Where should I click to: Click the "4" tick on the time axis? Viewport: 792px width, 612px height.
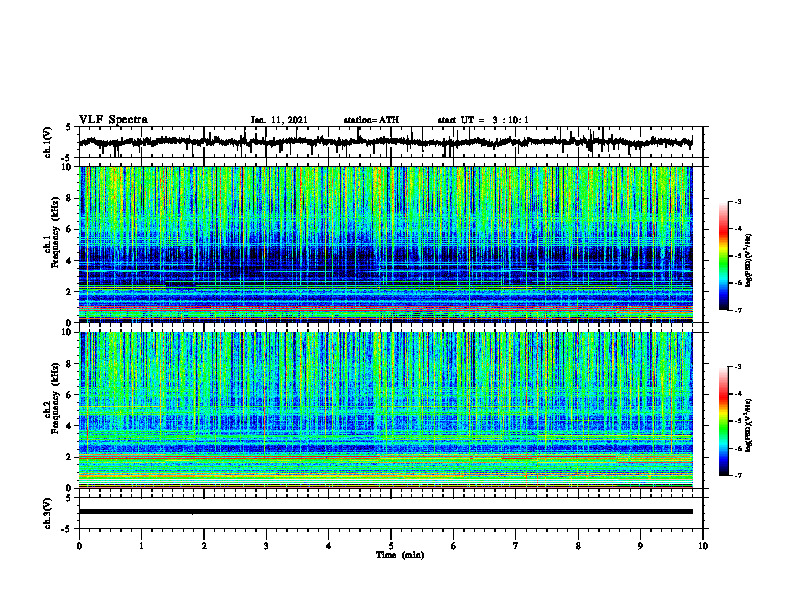[329, 546]
